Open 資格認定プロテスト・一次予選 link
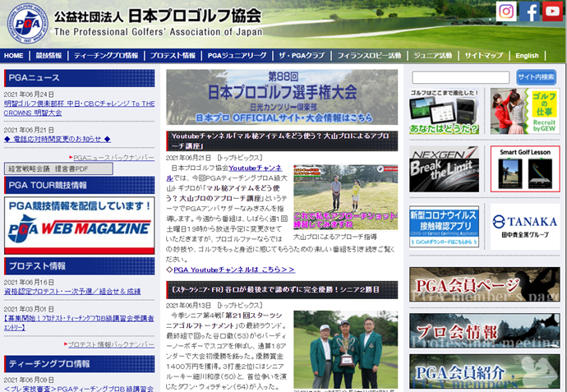The height and width of the screenshot is (392, 567). click(x=72, y=292)
